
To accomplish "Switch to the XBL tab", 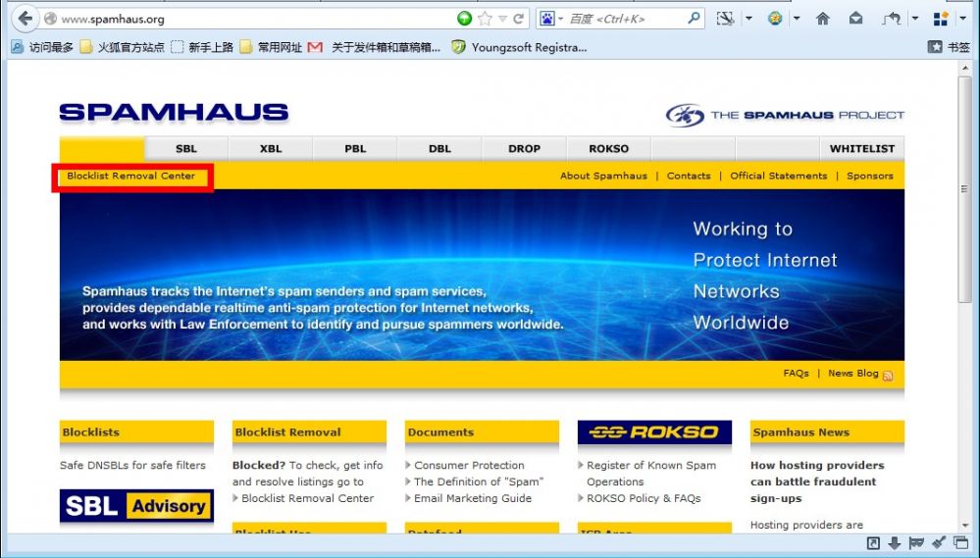I will pos(271,149).
